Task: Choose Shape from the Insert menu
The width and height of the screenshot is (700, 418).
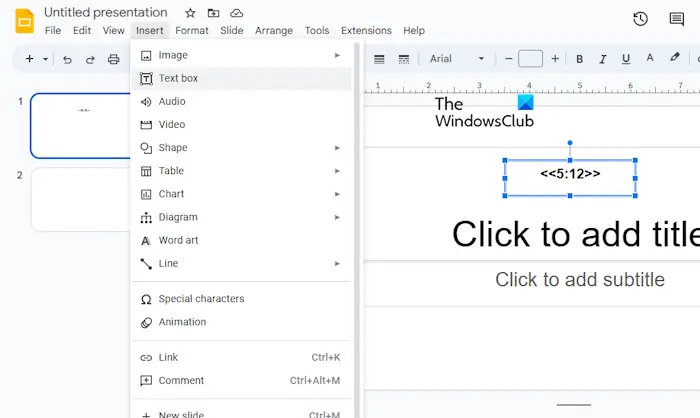Action: [242, 148]
